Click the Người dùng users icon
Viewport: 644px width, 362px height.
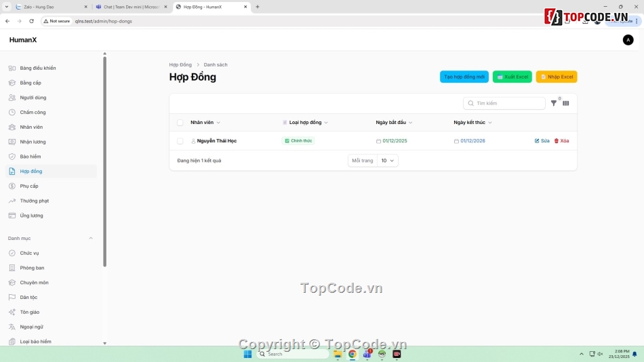(x=12, y=98)
